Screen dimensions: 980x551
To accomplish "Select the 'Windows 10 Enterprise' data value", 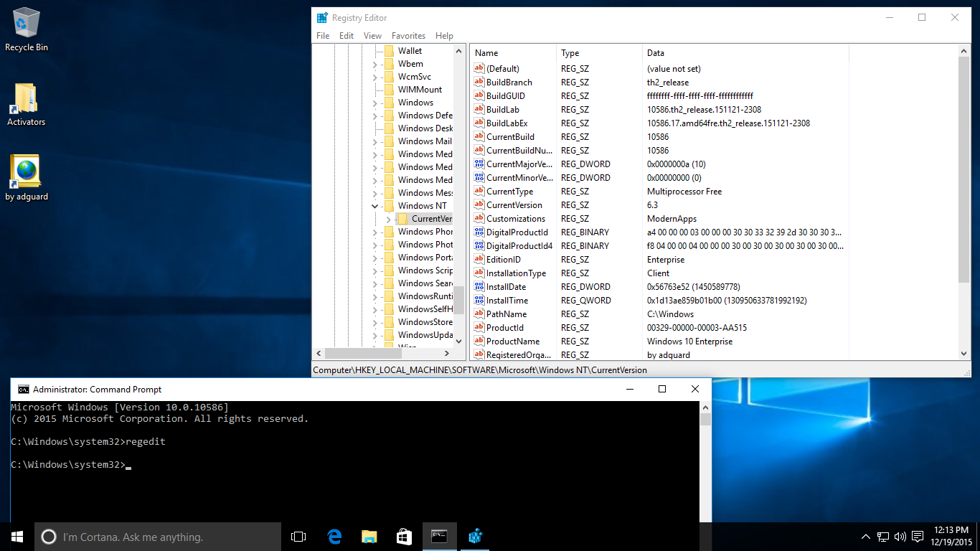I will 690,342.
